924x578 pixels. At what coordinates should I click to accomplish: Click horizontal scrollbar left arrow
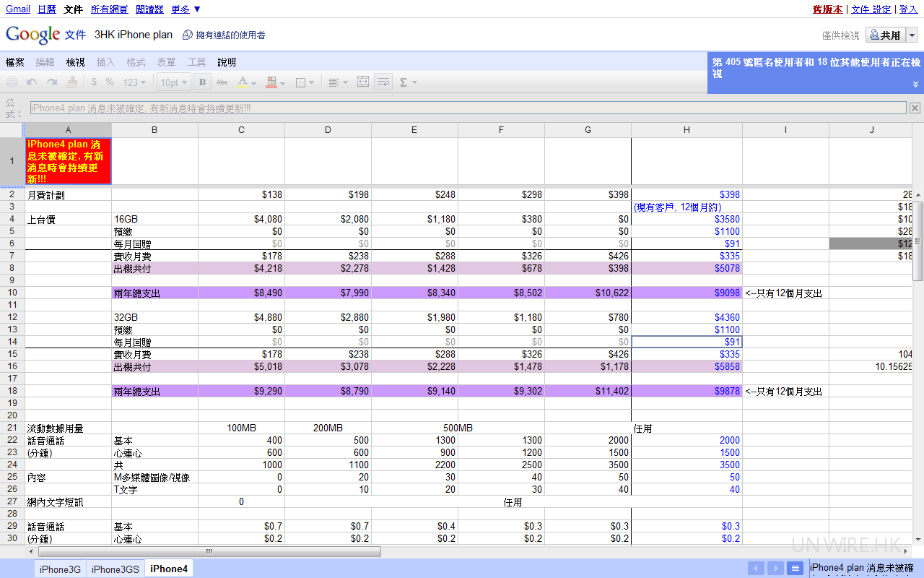tap(31, 551)
